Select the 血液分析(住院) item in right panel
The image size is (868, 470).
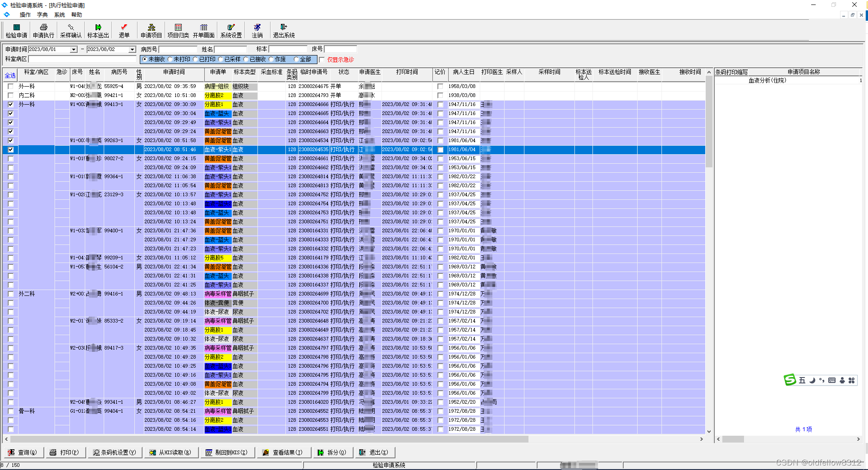[x=767, y=81]
